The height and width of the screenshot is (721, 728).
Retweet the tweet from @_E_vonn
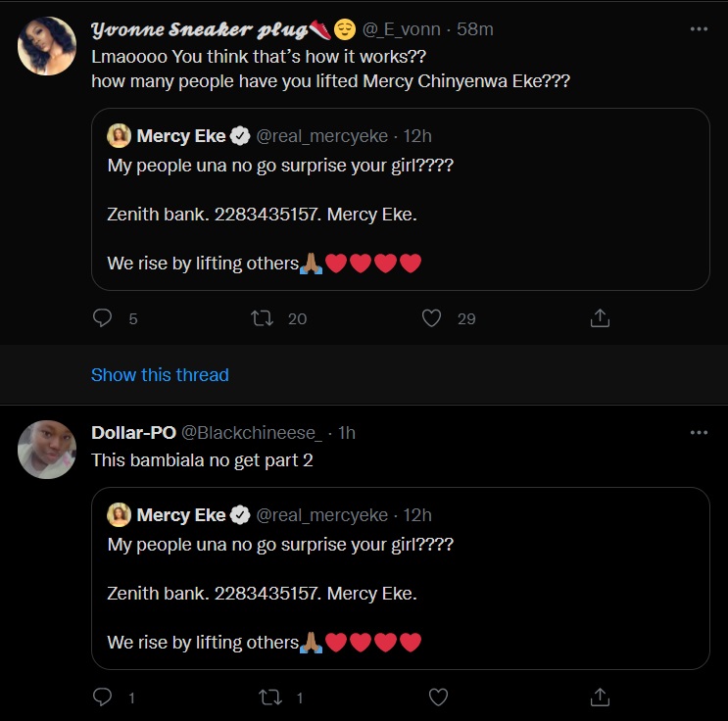coord(262,318)
